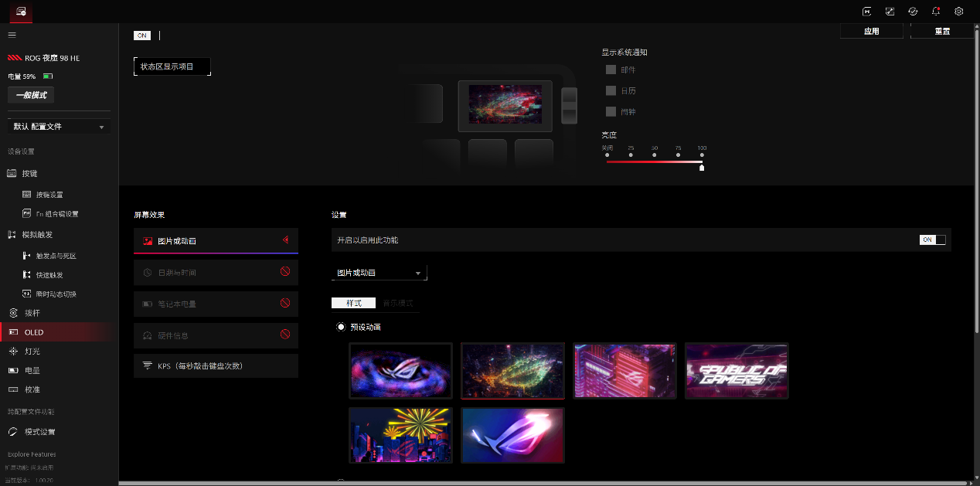
Task: Set 亮度 brightness slider to 50
Action: [x=655, y=155]
